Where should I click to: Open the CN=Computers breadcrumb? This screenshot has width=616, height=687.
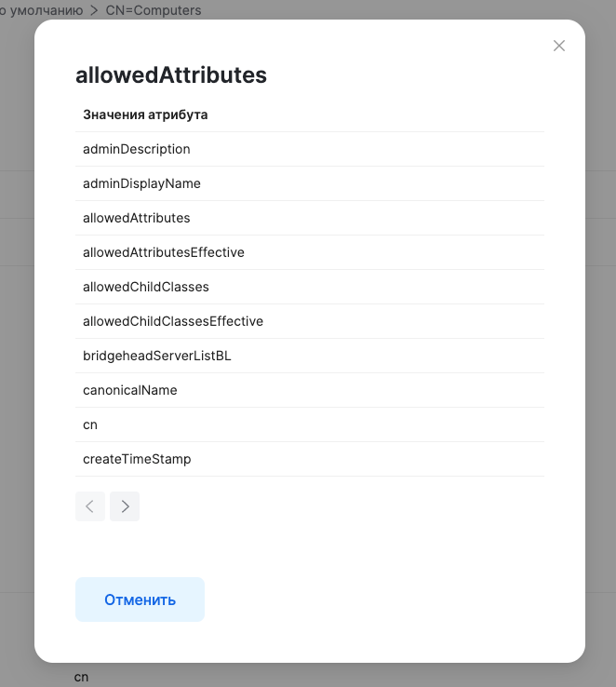coord(154,10)
